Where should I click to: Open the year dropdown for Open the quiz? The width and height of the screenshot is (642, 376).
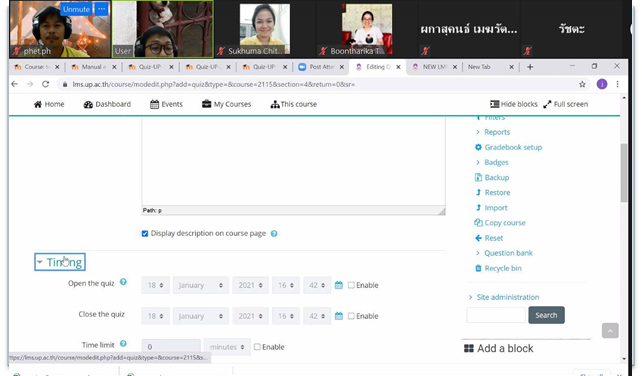[x=251, y=285]
